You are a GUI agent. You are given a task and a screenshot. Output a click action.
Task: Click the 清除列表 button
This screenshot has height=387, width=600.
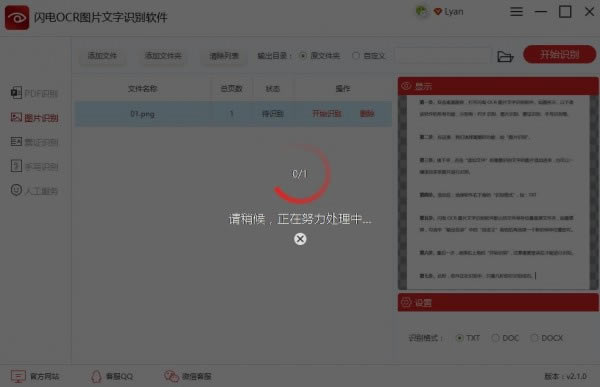(x=224, y=56)
